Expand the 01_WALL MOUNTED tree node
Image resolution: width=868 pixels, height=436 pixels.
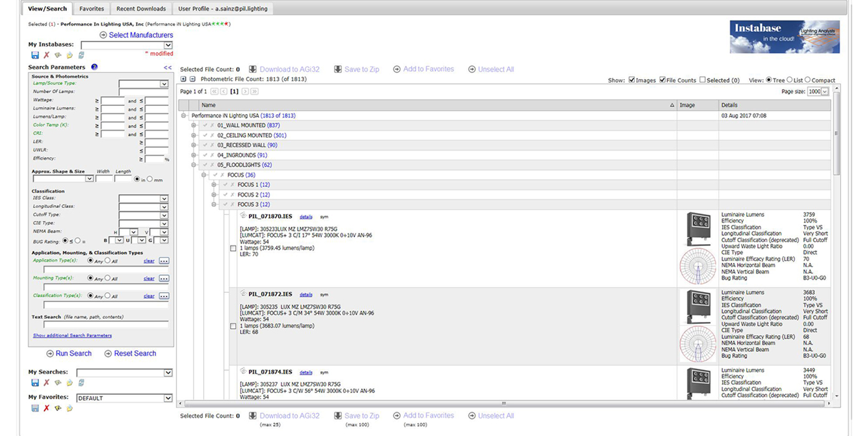194,125
